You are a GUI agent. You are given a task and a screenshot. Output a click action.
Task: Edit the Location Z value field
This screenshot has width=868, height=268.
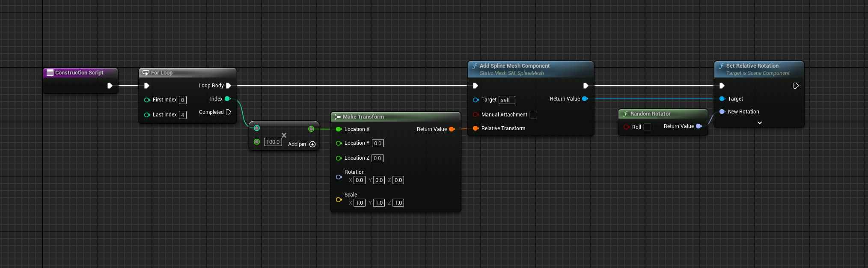coord(378,158)
